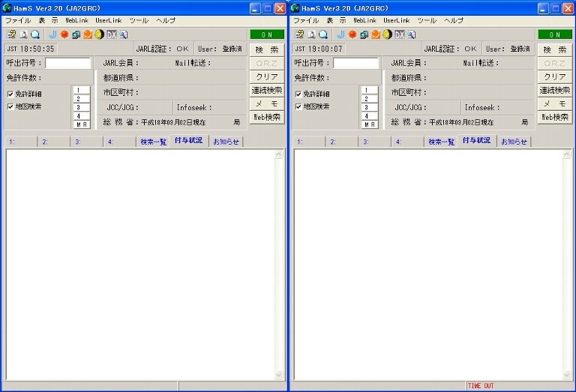The image size is (576, 392).
Task: Focus 呼出符号 input field in 18:50:35 window
Action: [68, 63]
